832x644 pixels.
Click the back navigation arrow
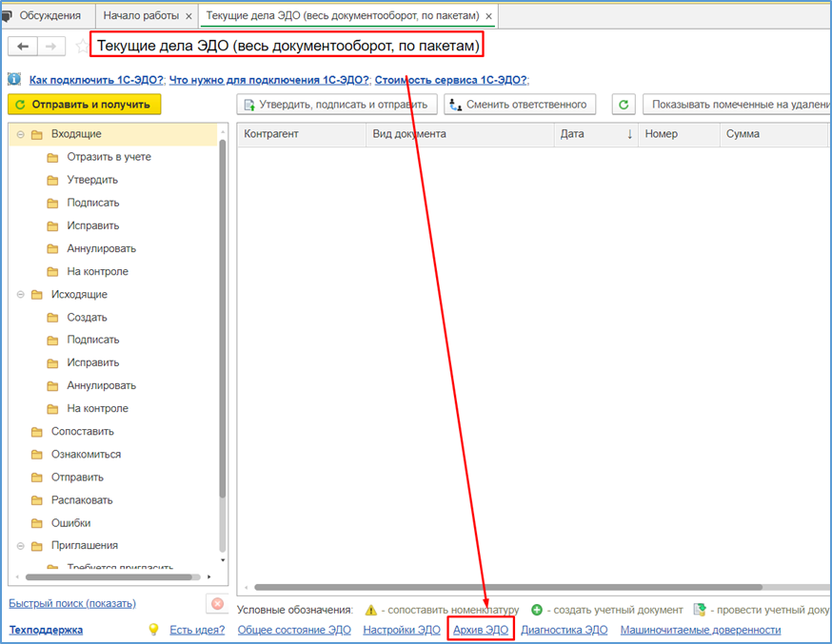pyautogui.click(x=23, y=47)
